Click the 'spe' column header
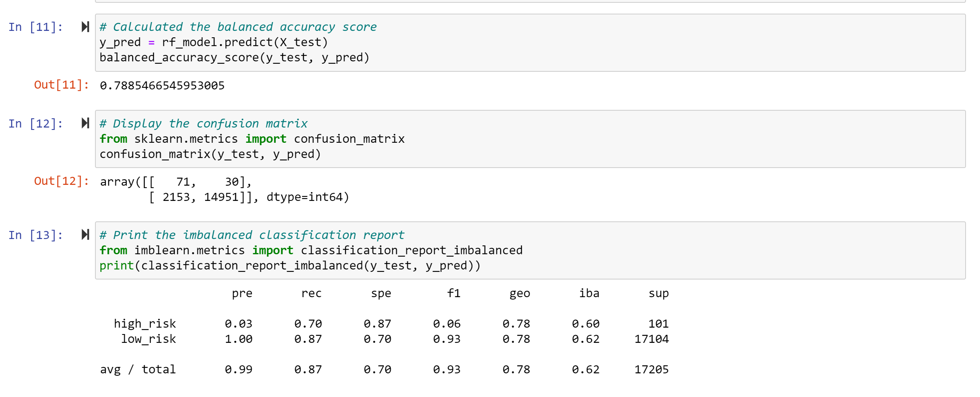The height and width of the screenshot is (397, 980). pyautogui.click(x=381, y=294)
